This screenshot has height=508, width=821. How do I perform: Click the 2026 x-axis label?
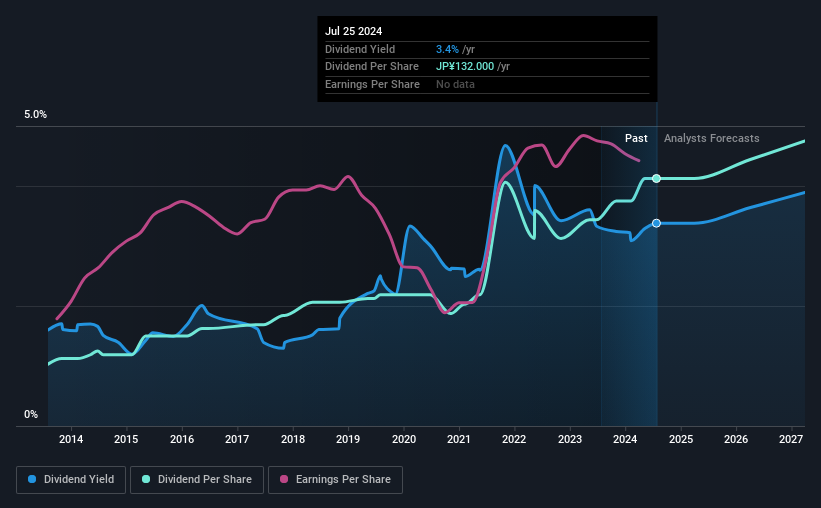(x=736, y=439)
